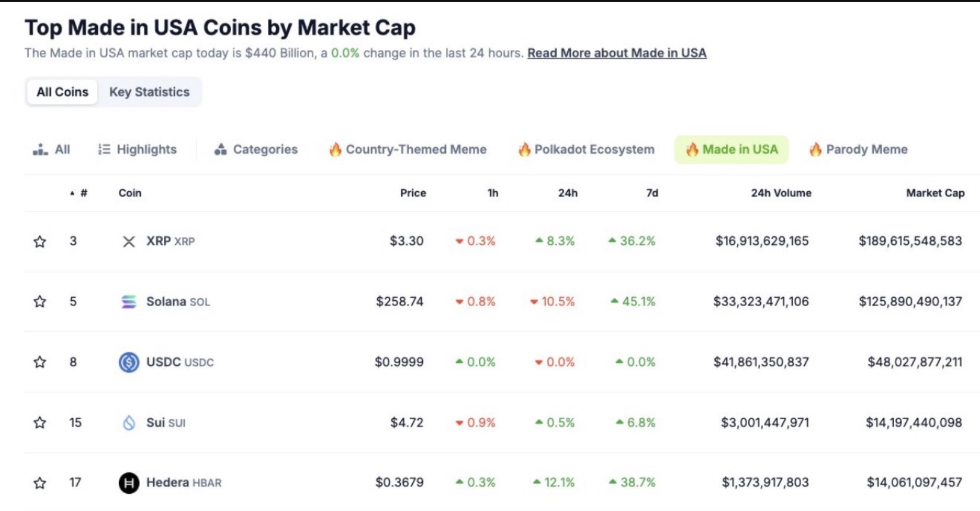
Task: Sort the table by Price column
Action: pos(413,193)
